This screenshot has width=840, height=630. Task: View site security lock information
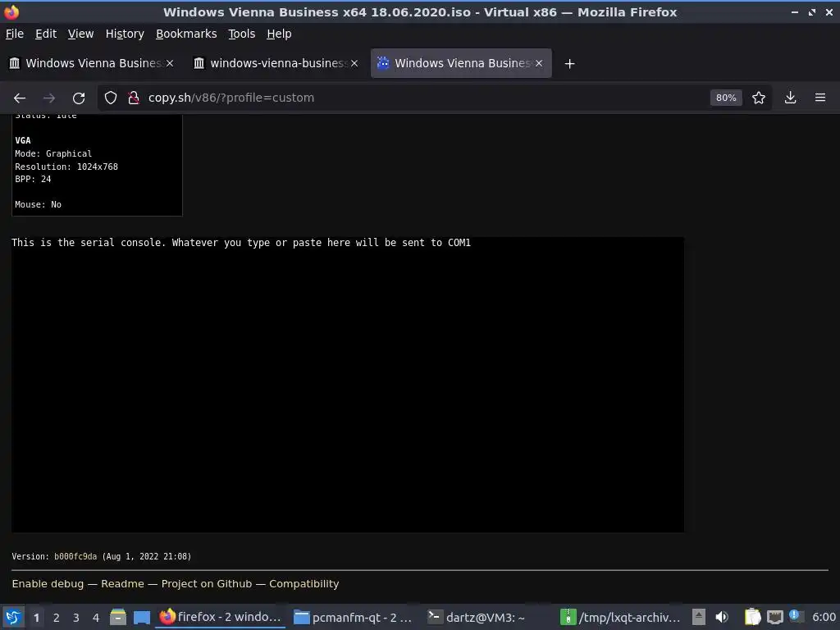click(x=134, y=98)
